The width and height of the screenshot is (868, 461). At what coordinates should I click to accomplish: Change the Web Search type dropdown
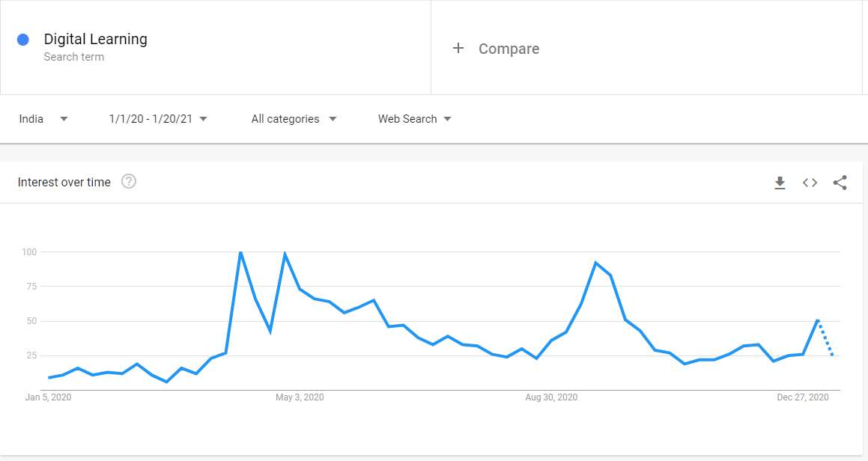414,119
